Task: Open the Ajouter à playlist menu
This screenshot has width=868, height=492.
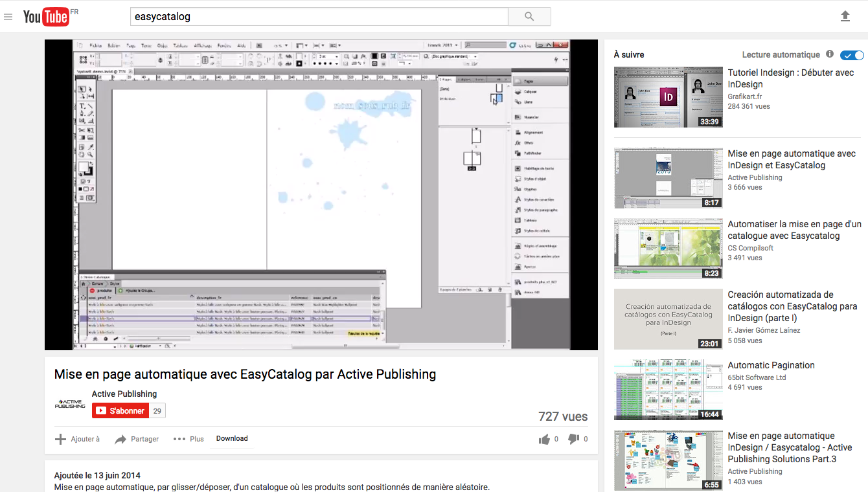Action: click(x=78, y=439)
